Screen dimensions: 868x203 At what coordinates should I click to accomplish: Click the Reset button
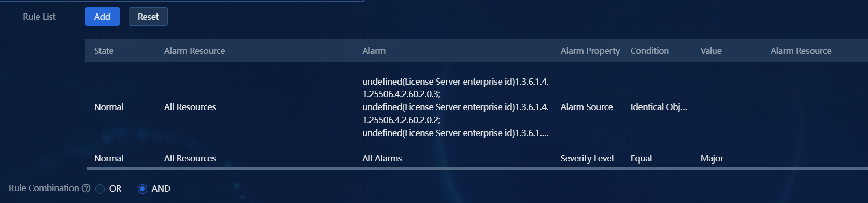[x=148, y=17]
